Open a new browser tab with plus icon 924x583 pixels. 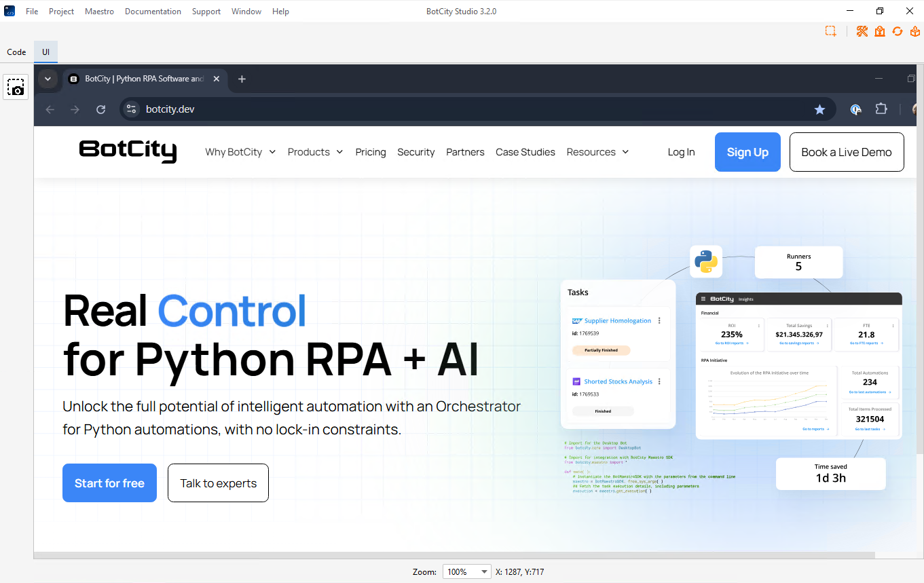click(242, 79)
